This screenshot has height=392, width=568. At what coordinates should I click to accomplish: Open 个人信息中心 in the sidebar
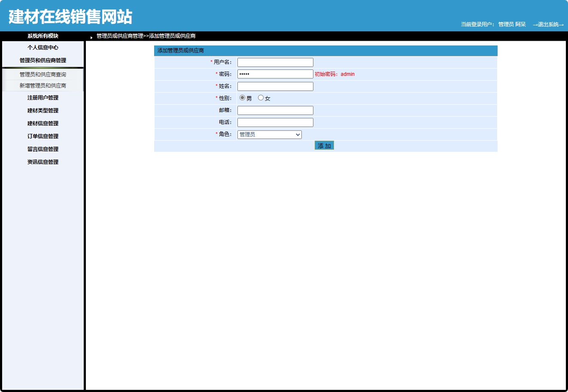[x=42, y=48]
